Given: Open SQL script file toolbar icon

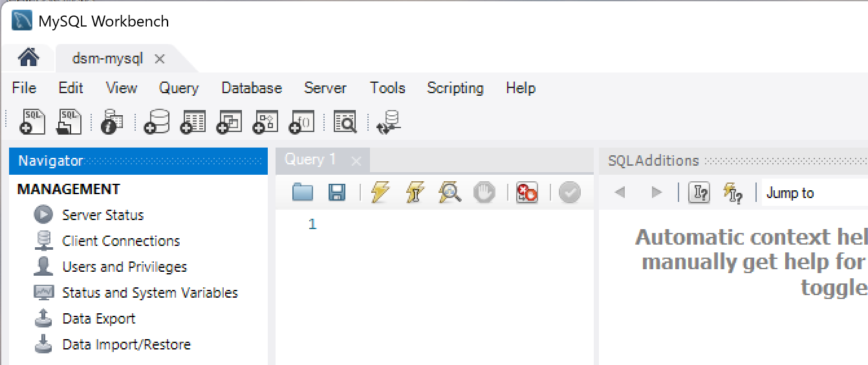Looking at the screenshot, I should [x=70, y=121].
